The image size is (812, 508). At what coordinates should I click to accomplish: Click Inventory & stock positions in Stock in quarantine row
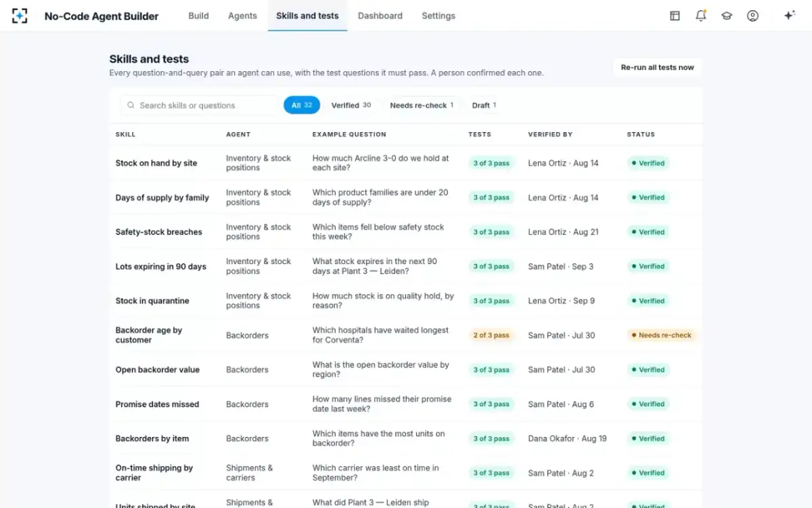click(x=258, y=301)
